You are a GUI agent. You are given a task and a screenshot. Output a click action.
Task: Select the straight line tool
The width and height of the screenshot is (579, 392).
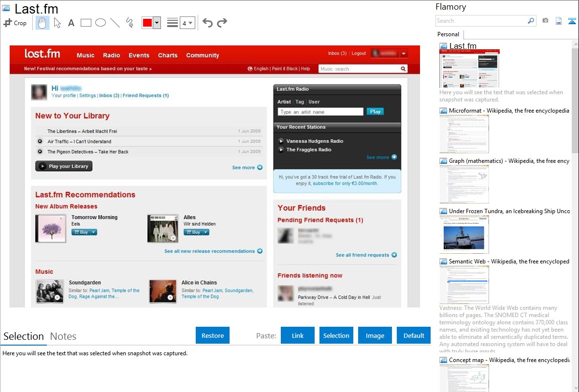point(115,23)
